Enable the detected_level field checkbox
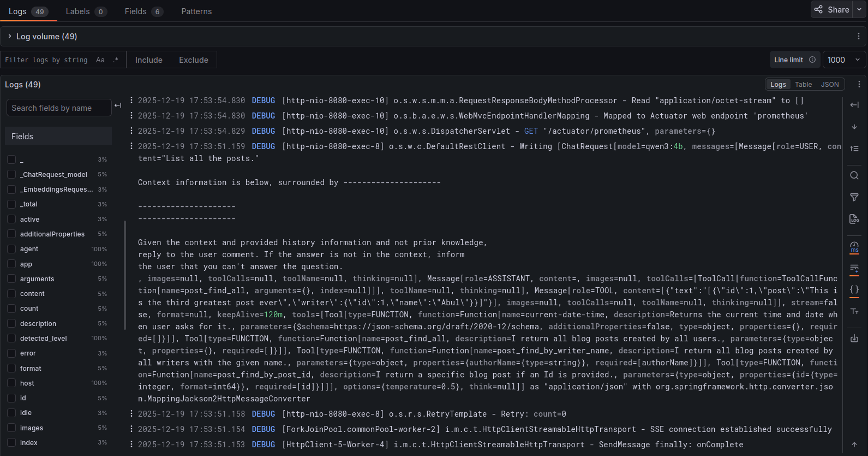868x456 pixels. pos(11,339)
